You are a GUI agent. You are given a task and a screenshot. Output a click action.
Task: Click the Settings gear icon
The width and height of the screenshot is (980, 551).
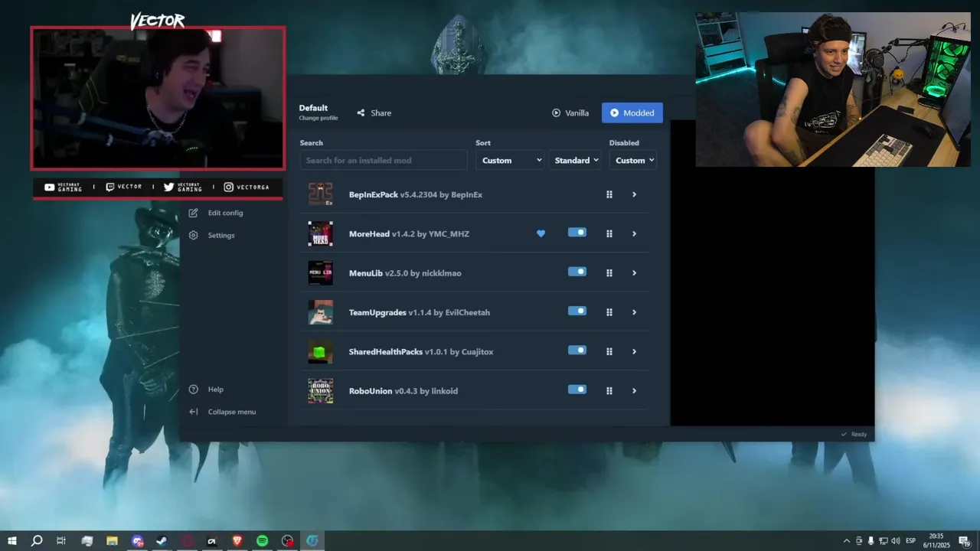coord(193,235)
